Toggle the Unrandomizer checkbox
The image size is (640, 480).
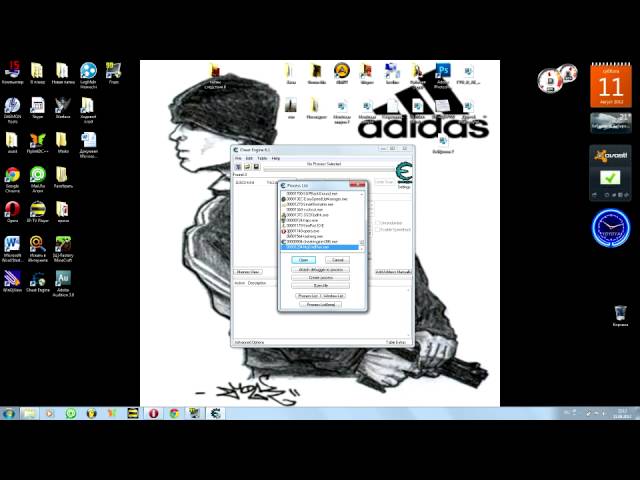(378, 223)
